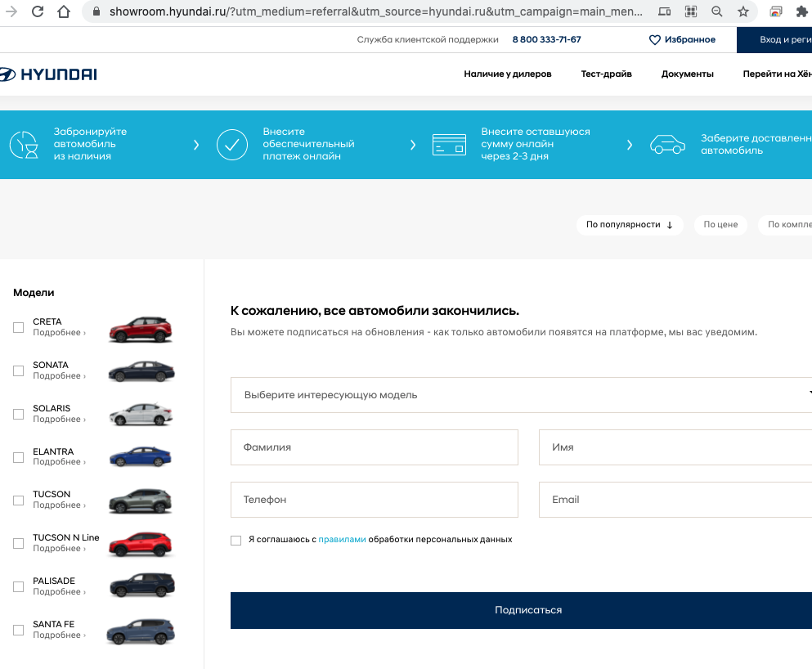Open Документы menu item

(687, 74)
